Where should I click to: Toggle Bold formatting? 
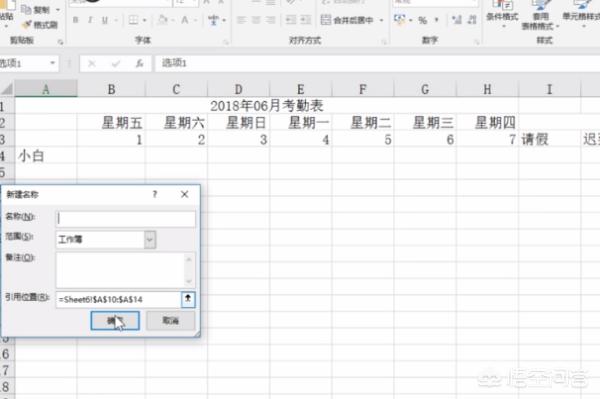coord(76,20)
